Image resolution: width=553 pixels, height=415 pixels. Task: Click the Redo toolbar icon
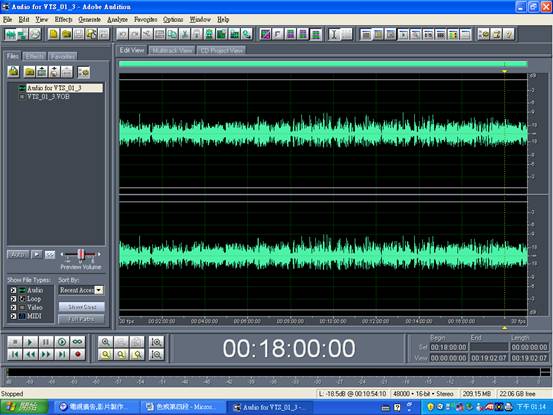[134, 34]
